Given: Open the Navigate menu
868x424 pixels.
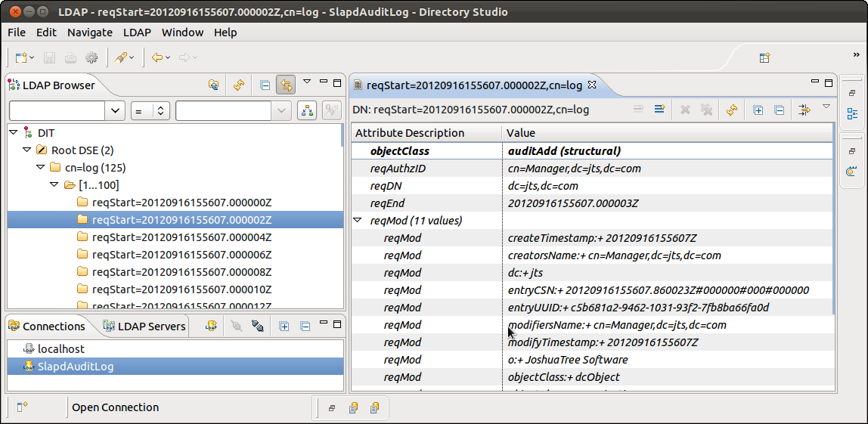Looking at the screenshot, I should (89, 32).
